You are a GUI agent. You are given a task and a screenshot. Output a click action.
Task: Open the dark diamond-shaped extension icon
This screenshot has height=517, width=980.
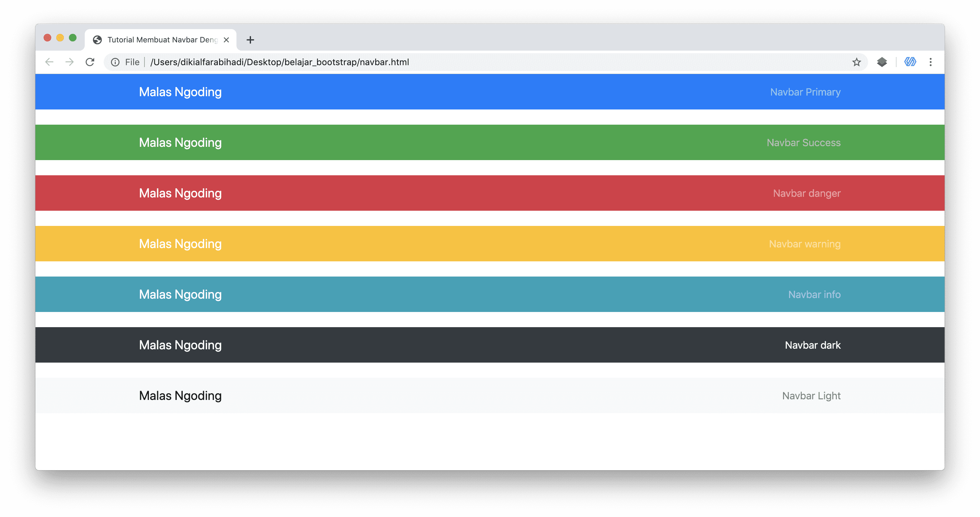pos(882,62)
